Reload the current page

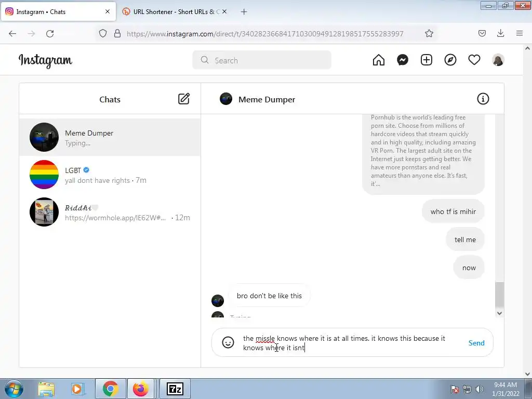(x=50, y=33)
